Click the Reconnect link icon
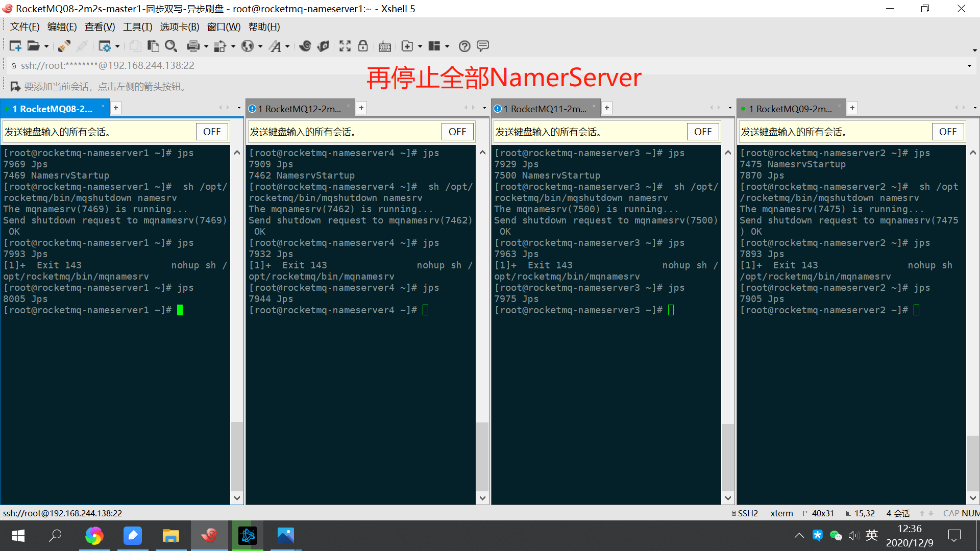This screenshot has height=551, width=980. pyautogui.click(x=64, y=46)
